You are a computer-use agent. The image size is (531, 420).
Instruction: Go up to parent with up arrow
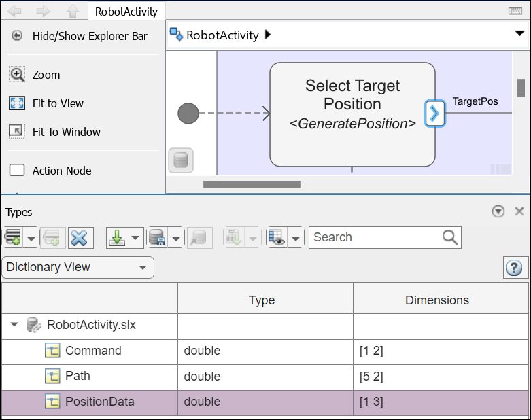pos(73,11)
